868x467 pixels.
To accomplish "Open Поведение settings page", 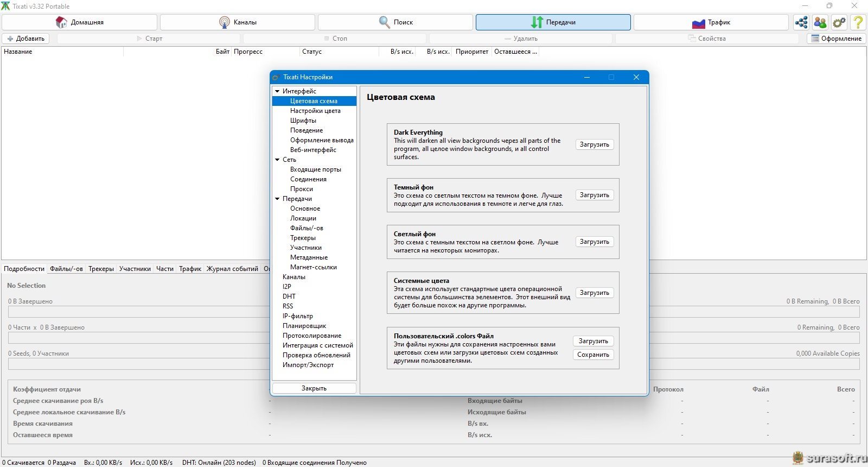I will (x=307, y=130).
